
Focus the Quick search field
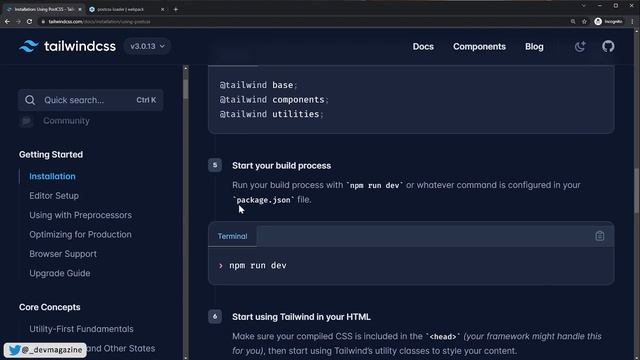91,100
